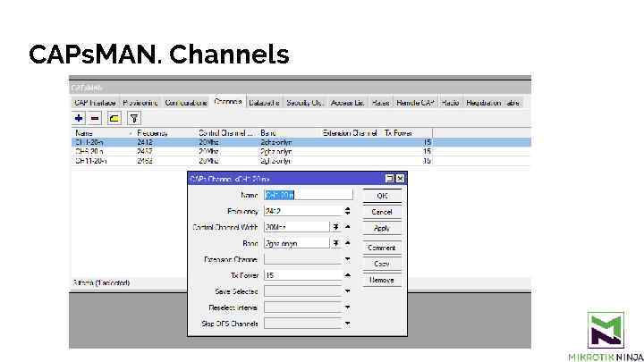The height and width of the screenshot is (362, 644).
Task: Go to the Datapaths tab
Action: pyautogui.click(x=264, y=103)
